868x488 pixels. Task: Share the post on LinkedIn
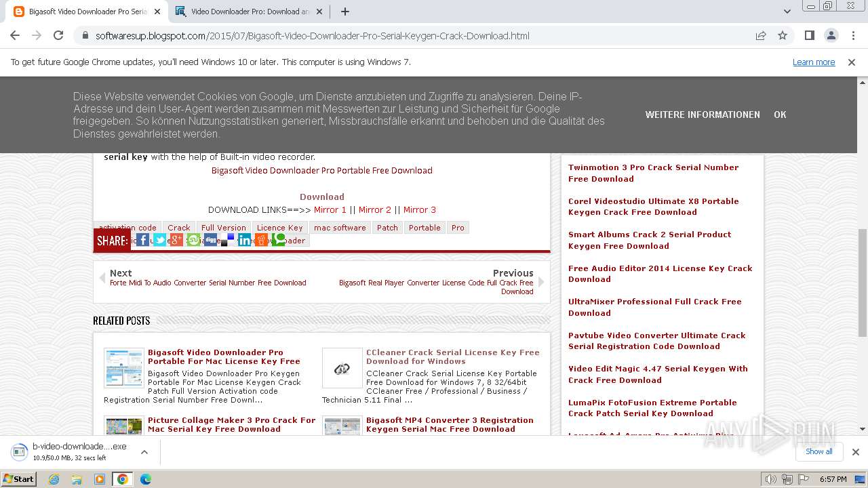click(244, 240)
